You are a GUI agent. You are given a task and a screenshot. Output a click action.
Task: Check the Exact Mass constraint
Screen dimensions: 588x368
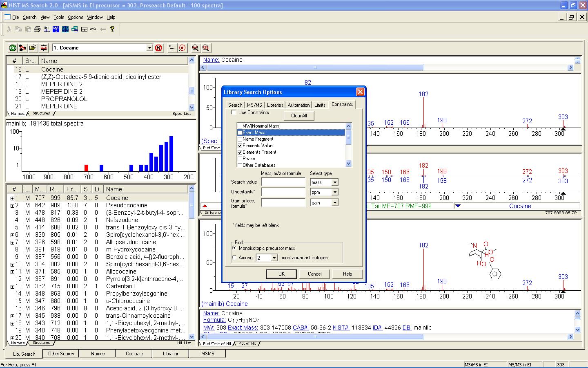(x=240, y=132)
